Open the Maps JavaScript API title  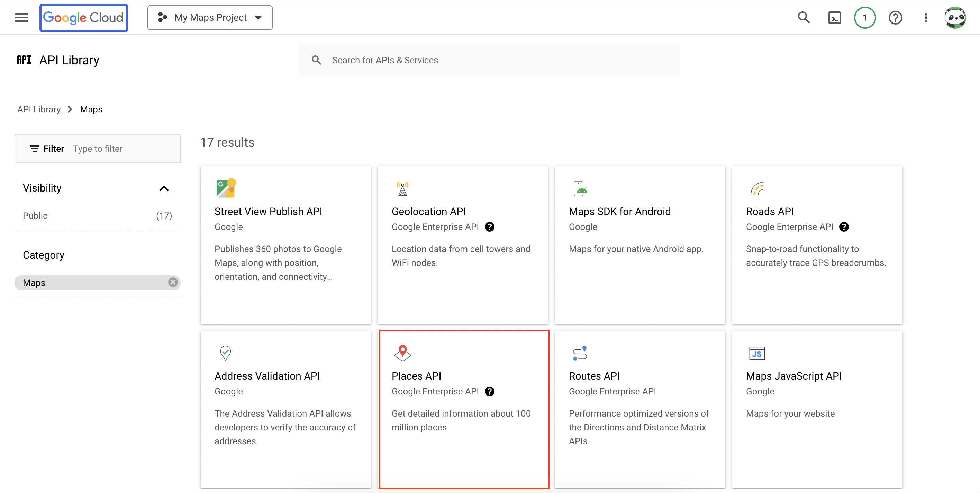[x=793, y=376]
